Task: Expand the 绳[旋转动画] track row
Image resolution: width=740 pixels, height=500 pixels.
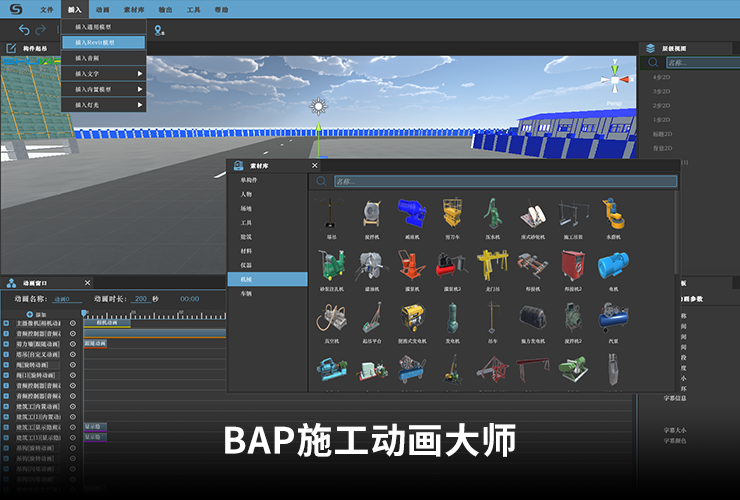Action: [6, 365]
